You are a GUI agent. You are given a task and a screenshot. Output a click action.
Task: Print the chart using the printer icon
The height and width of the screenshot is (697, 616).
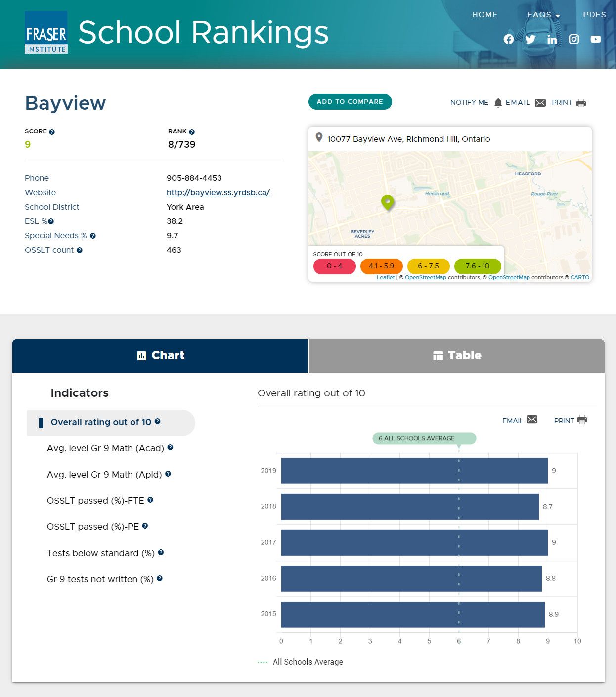pyautogui.click(x=582, y=420)
